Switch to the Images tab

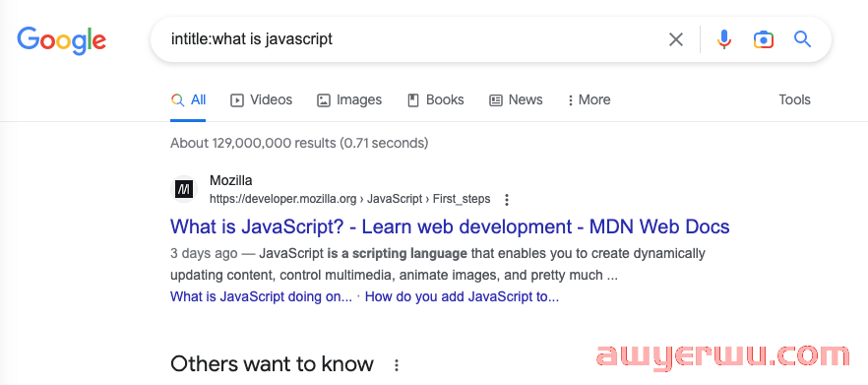coord(349,100)
